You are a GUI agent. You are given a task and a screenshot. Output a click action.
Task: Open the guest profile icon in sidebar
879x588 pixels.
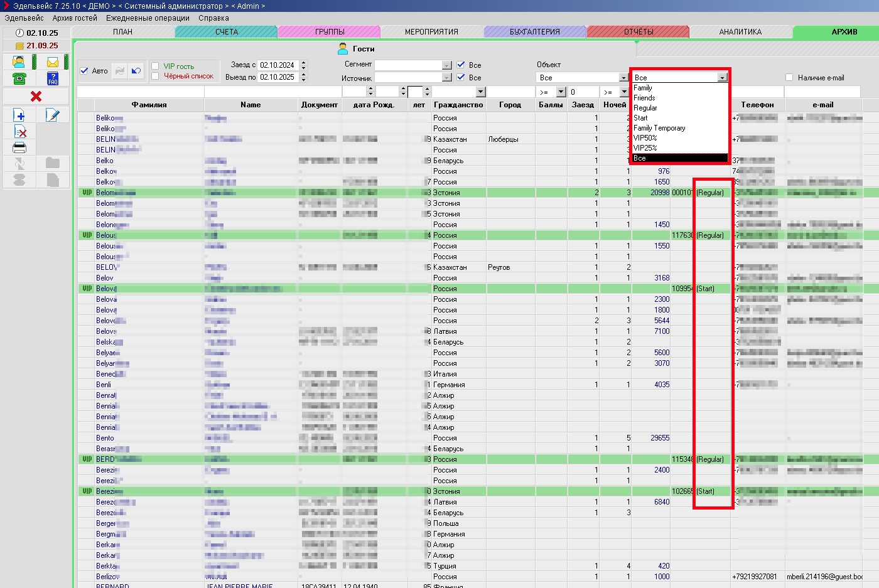click(x=19, y=61)
